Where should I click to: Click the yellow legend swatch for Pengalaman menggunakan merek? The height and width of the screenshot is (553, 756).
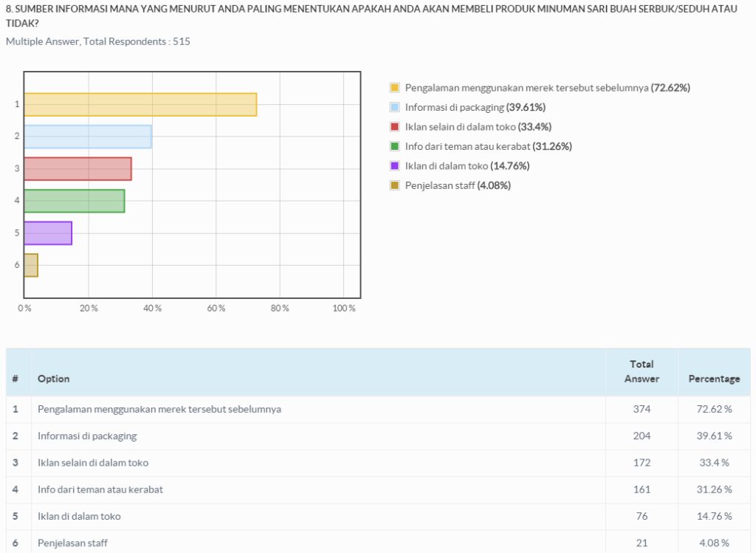point(394,88)
